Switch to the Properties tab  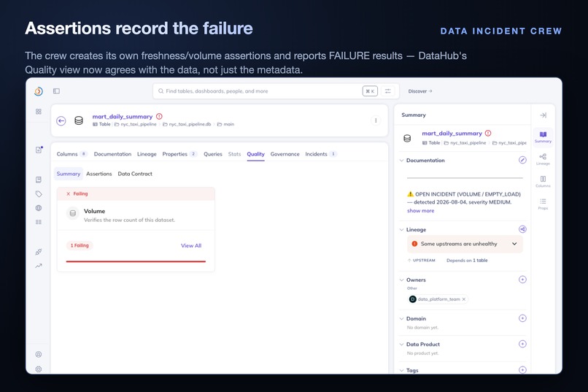coord(179,154)
